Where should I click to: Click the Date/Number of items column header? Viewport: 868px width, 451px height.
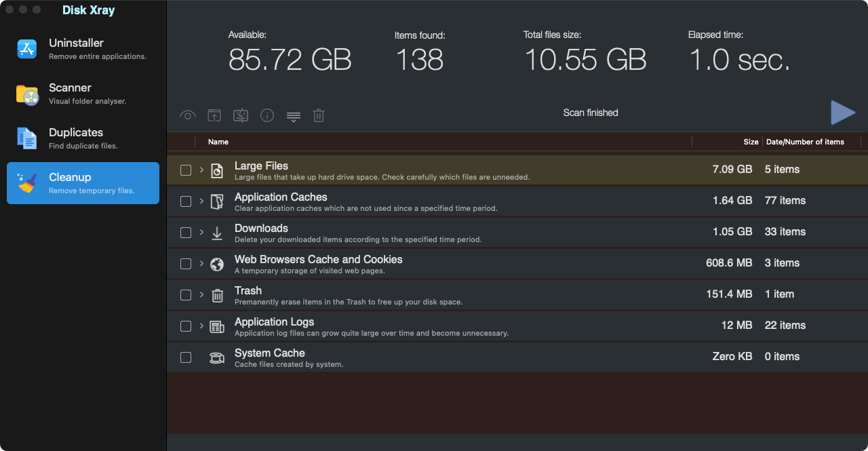pyautogui.click(x=806, y=142)
